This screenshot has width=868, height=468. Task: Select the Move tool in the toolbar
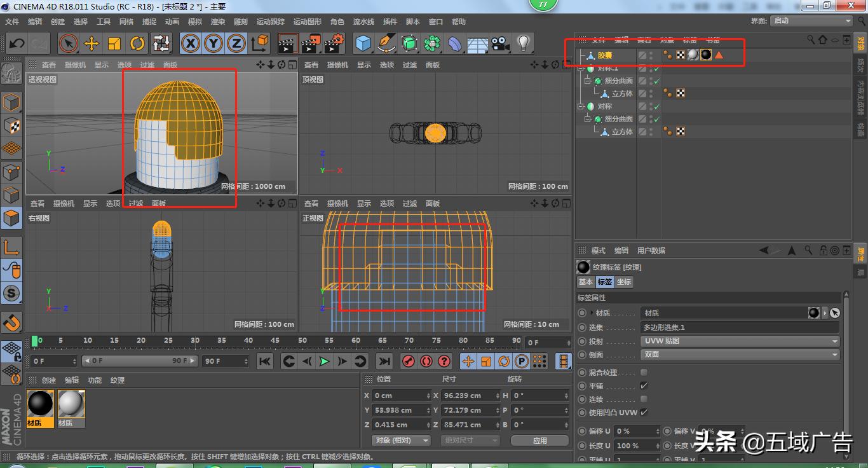[91, 43]
